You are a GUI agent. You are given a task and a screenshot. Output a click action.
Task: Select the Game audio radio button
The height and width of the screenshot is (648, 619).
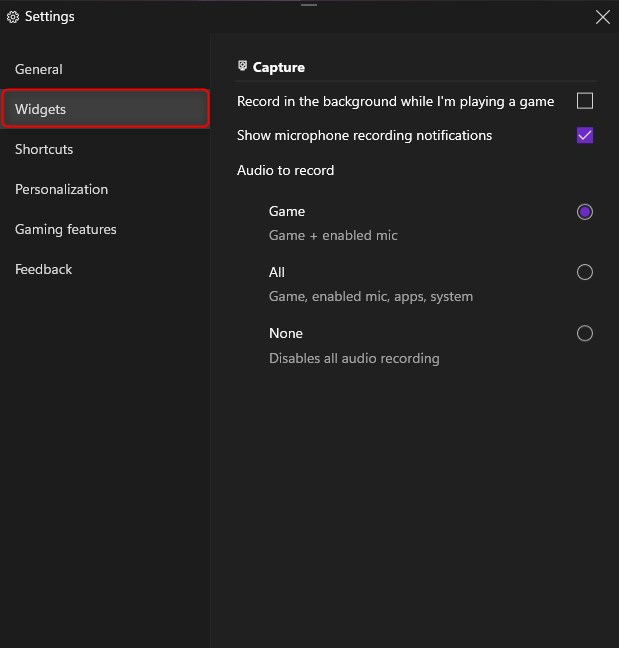tap(585, 212)
